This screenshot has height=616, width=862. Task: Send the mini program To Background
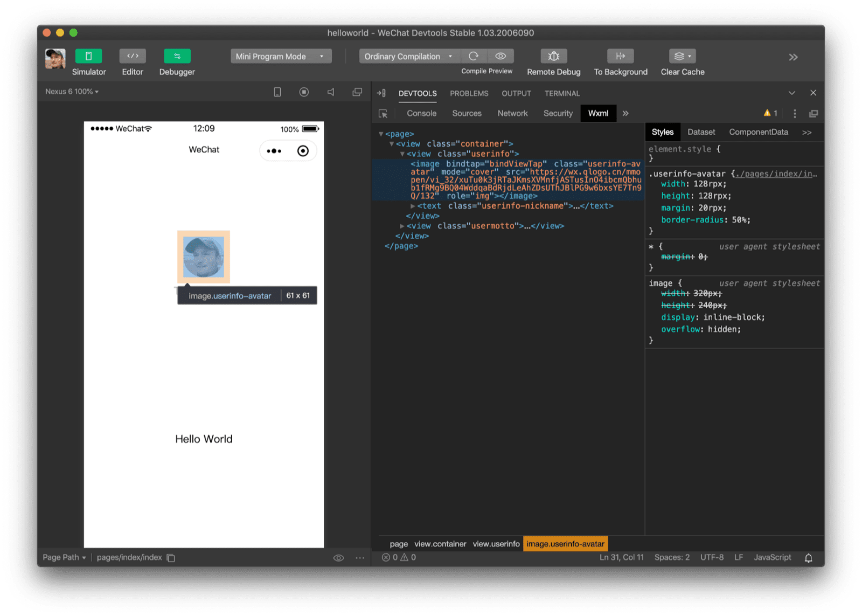[620, 56]
